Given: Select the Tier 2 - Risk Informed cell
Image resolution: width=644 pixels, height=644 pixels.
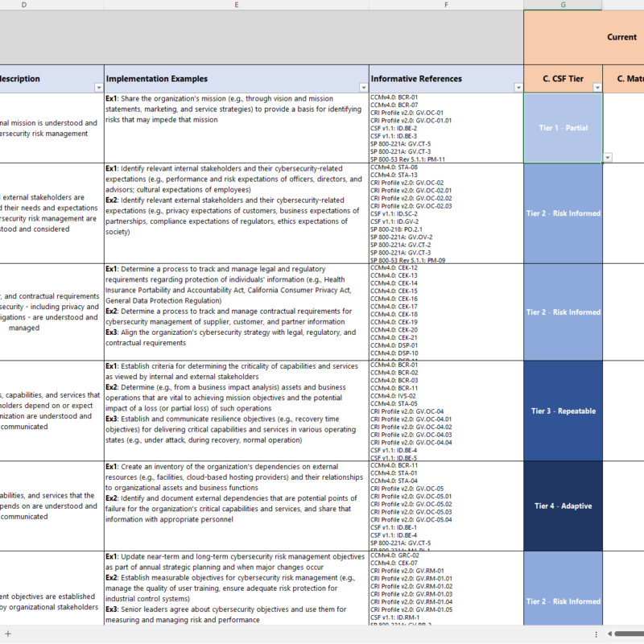Looking at the screenshot, I should (x=563, y=213).
